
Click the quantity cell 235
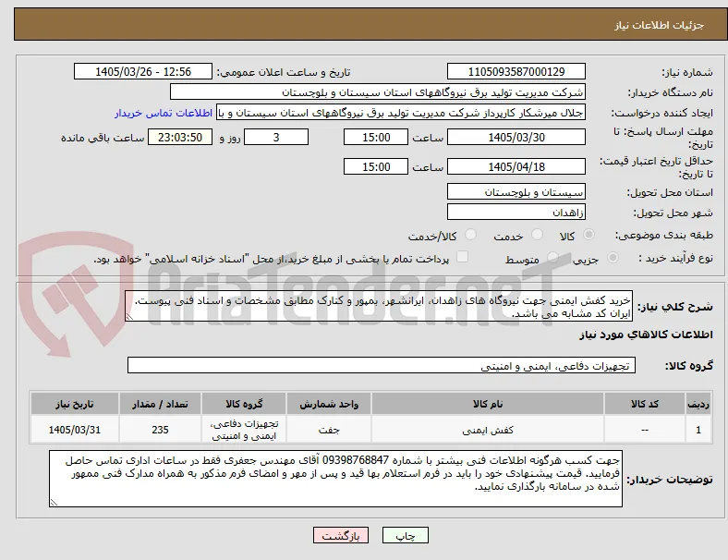(160, 430)
